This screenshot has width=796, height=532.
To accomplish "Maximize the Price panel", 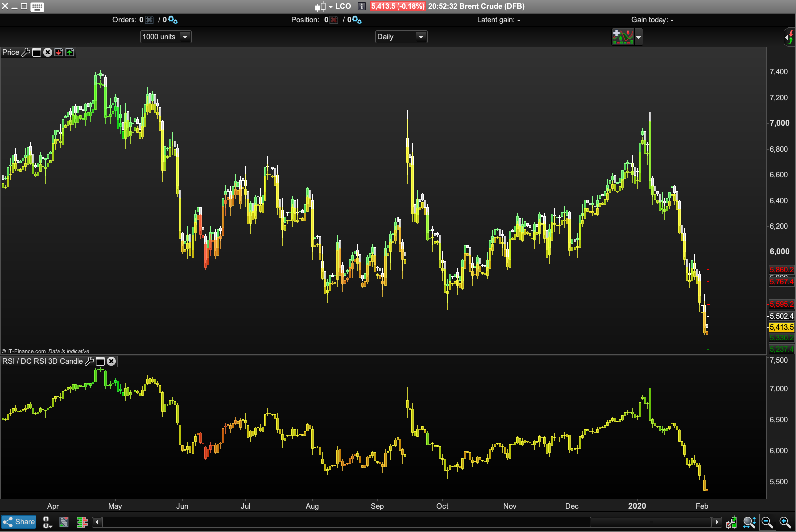I will 37,52.
